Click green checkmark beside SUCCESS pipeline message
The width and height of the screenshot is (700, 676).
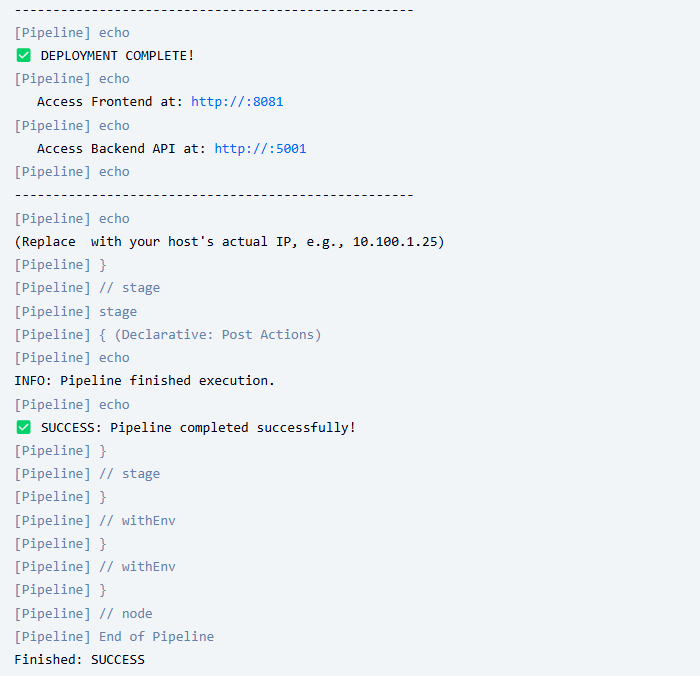point(24,427)
